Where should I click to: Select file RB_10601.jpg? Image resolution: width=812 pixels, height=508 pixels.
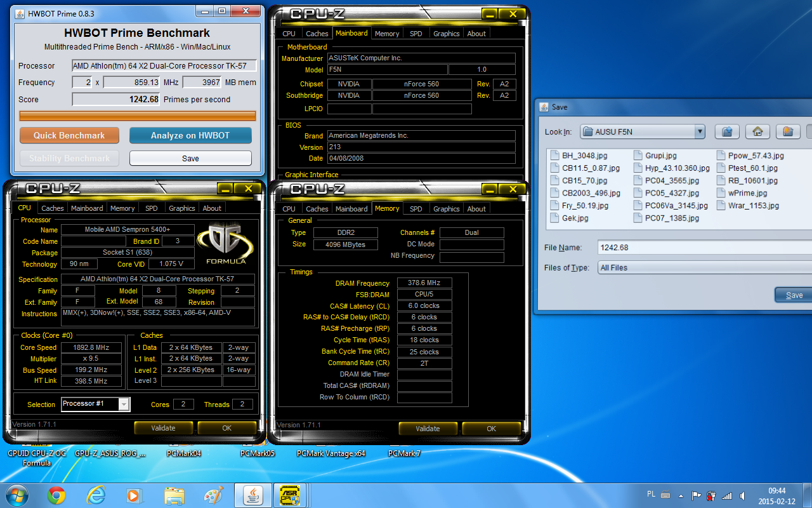click(747, 180)
